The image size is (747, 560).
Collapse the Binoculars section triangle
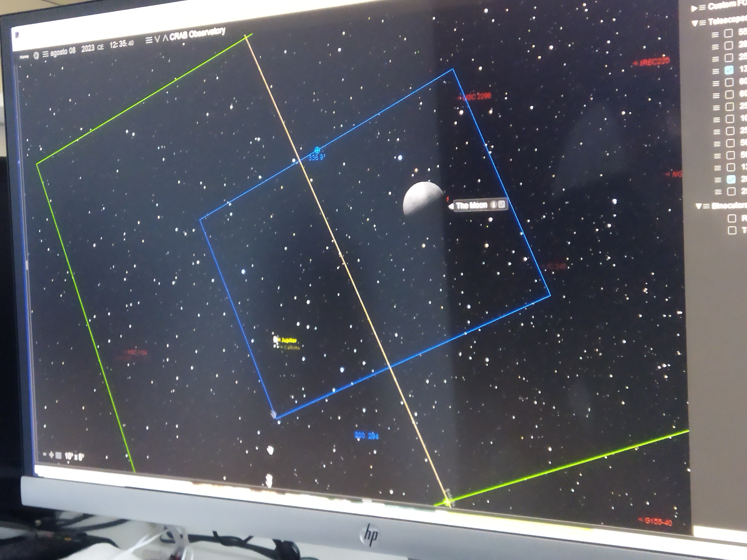699,206
